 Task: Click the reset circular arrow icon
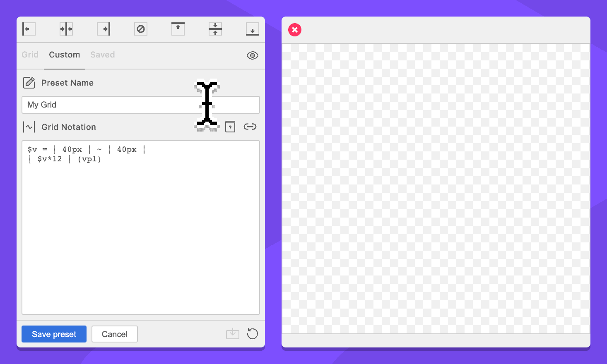click(253, 334)
